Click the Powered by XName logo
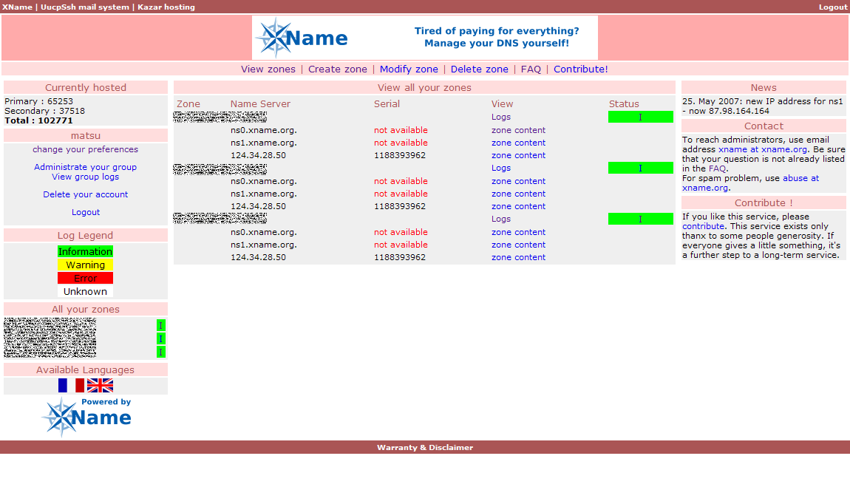The width and height of the screenshot is (850, 504). 86,417
